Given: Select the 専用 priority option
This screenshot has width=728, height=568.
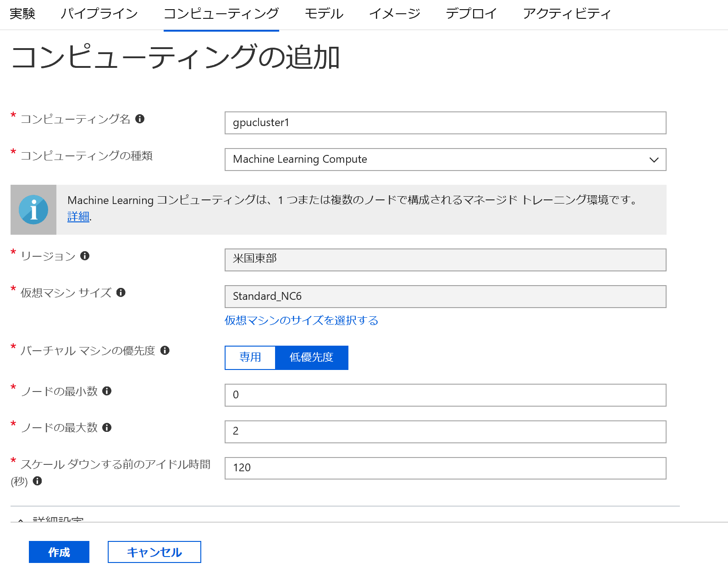Looking at the screenshot, I should click(250, 358).
